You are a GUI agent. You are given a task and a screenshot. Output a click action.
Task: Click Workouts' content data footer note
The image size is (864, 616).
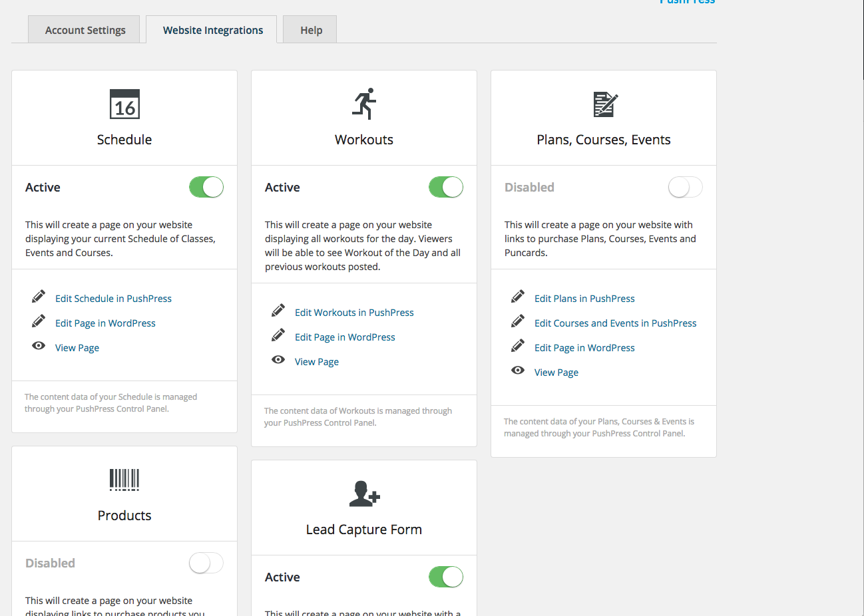[x=358, y=417]
